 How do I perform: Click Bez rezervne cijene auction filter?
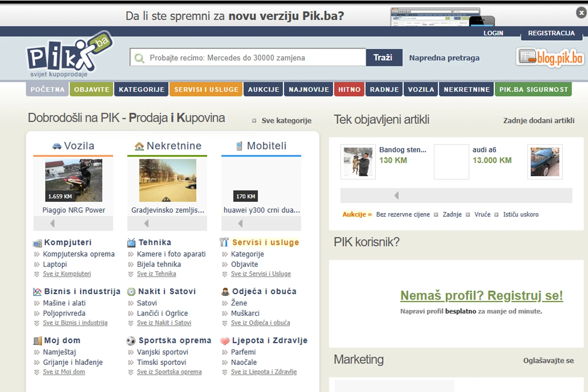tap(403, 215)
